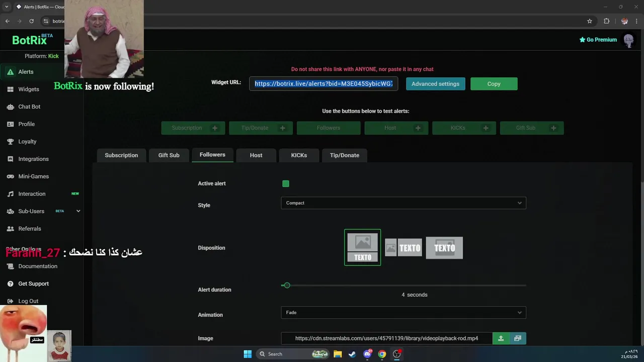
Task: Click the Alert duration slider handle
Action: pos(287,285)
